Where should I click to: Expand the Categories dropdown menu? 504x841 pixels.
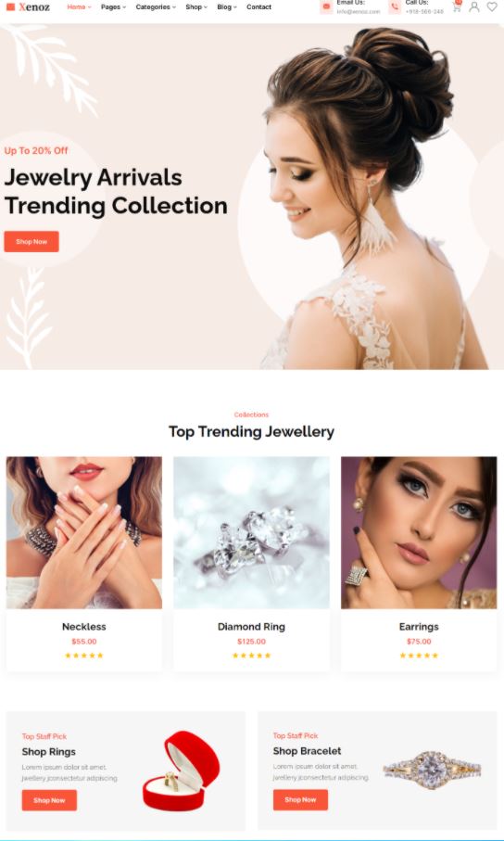pos(156,7)
